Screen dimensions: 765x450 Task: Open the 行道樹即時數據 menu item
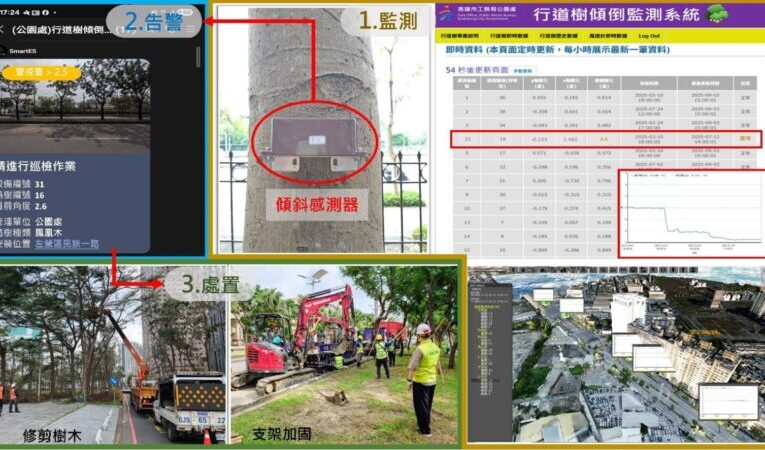tap(509, 36)
